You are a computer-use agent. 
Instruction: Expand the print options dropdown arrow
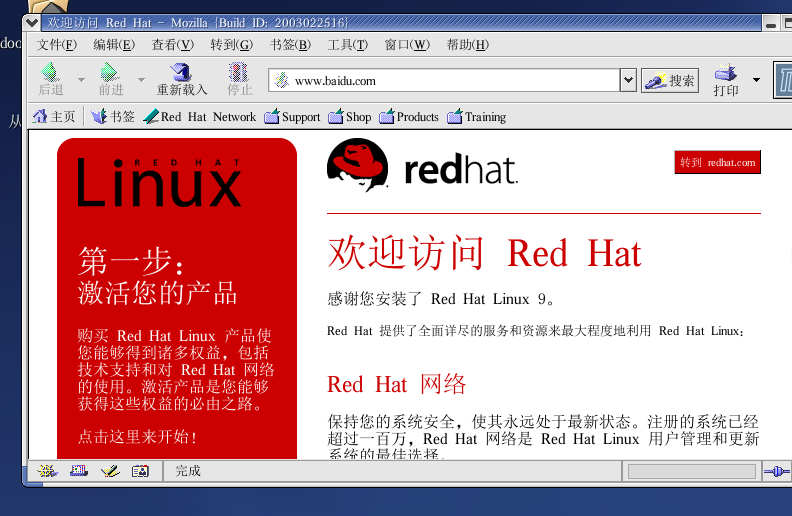point(756,80)
